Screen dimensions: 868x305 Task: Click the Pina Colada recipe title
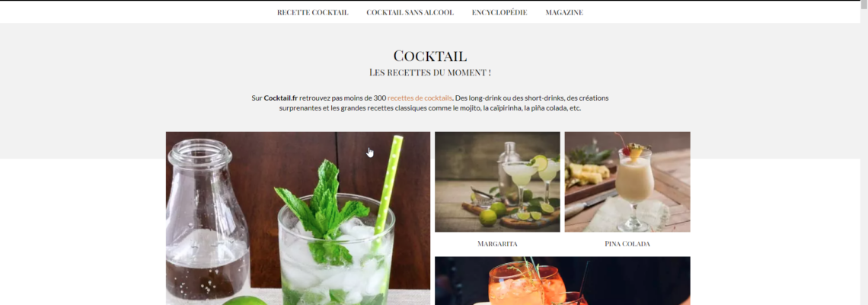click(x=627, y=243)
